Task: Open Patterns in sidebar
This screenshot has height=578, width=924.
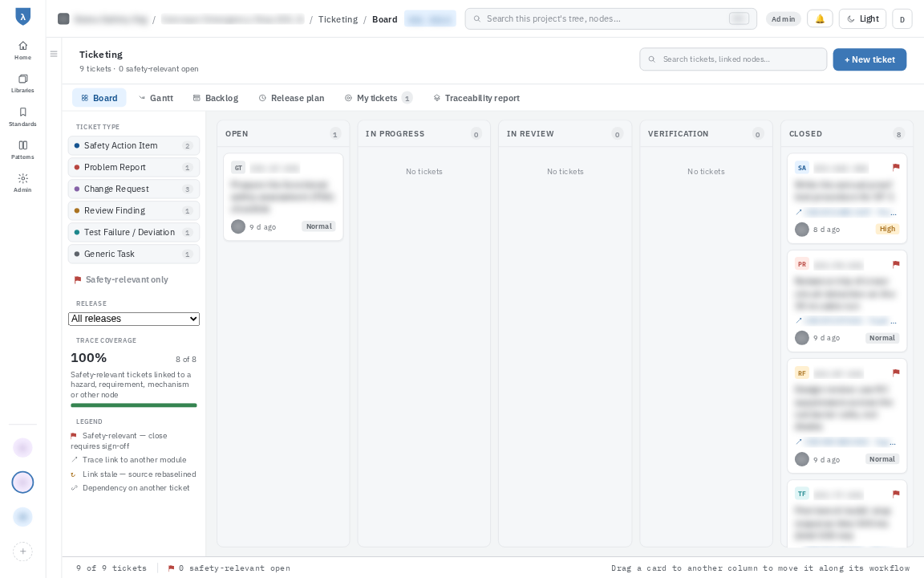Action: coord(22,150)
